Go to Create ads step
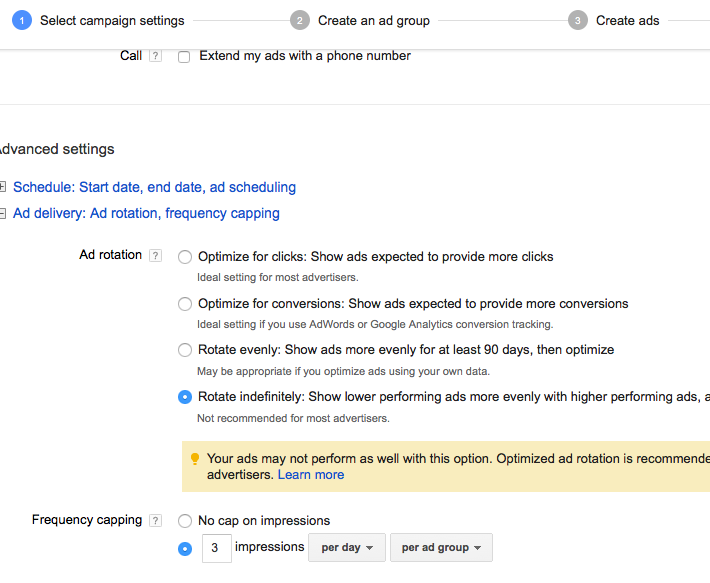The width and height of the screenshot is (710, 583). point(627,20)
